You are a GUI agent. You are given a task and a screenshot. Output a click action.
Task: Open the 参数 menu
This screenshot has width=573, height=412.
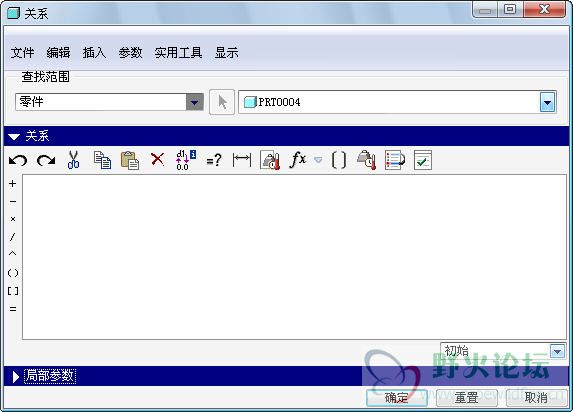[x=130, y=53]
